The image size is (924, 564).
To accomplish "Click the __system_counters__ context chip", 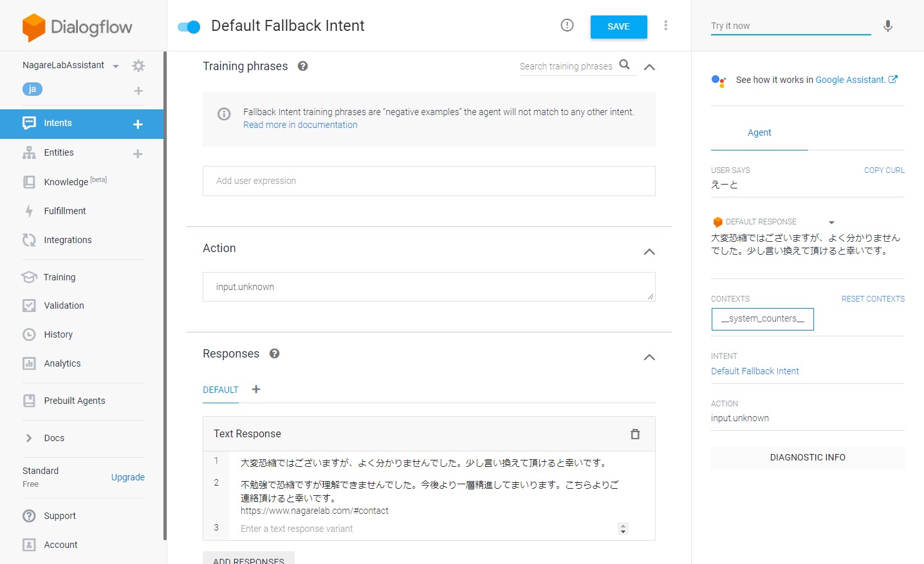I will (762, 319).
